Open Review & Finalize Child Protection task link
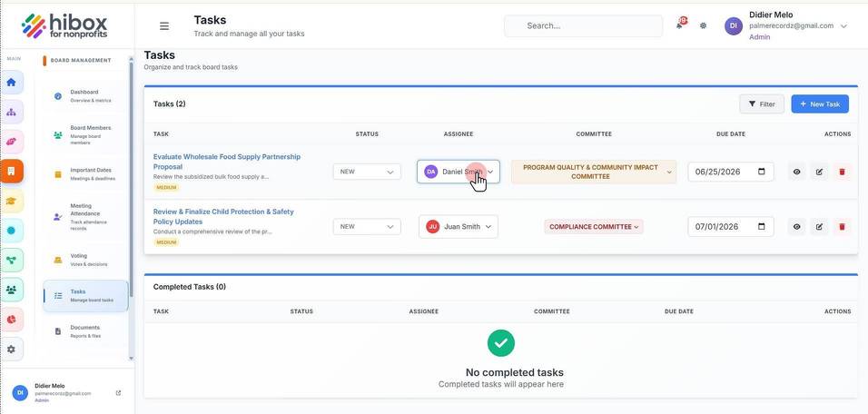Screen dimensions: 868x414 tap(223, 216)
